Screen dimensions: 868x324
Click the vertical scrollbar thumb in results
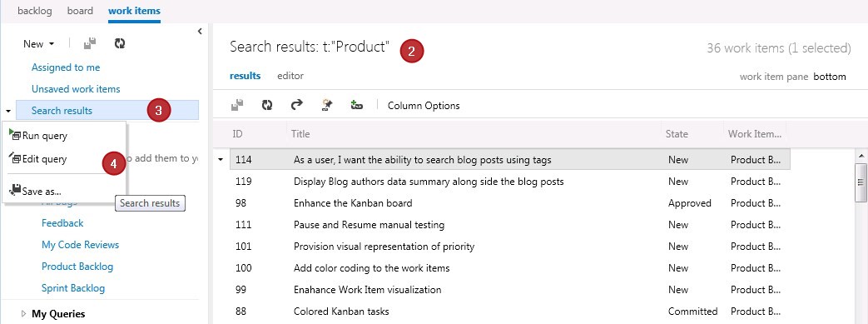coord(861,182)
